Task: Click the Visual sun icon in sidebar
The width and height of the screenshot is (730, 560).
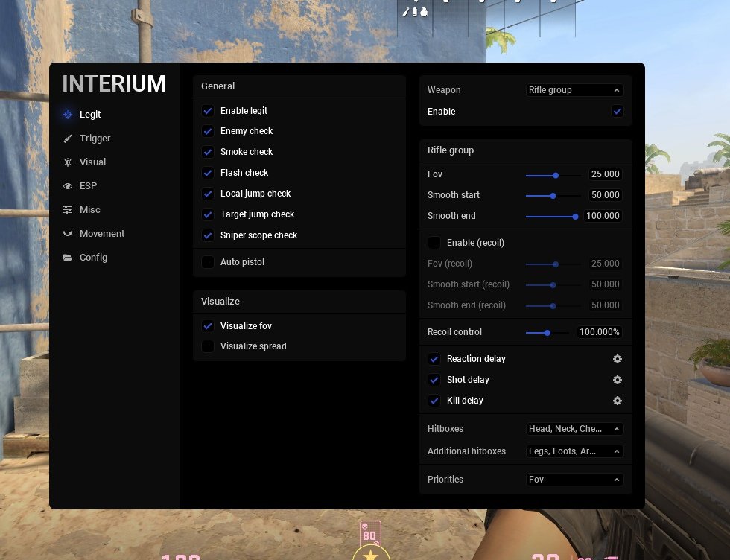Action: (x=68, y=162)
